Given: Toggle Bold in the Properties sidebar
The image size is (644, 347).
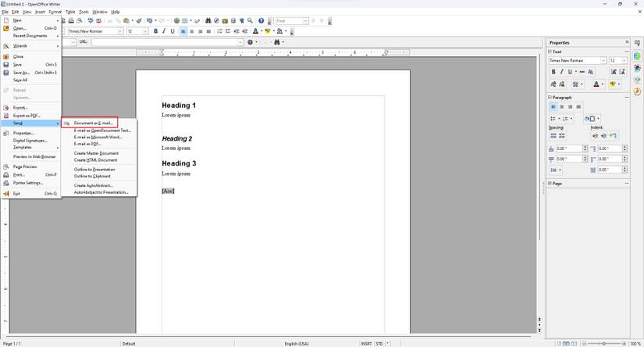Looking at the screenshot, I should point(553,72).
